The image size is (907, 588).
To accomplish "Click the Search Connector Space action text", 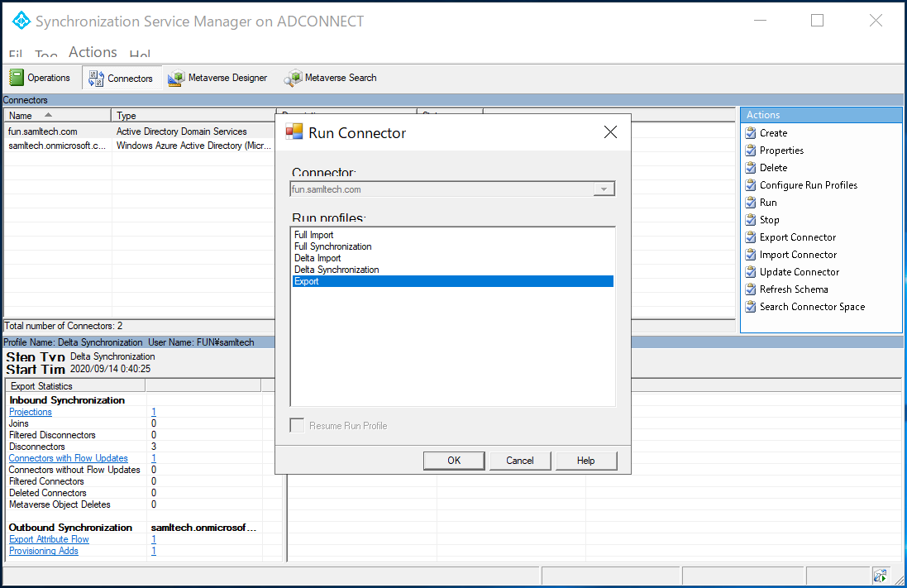I will [812, 307].
